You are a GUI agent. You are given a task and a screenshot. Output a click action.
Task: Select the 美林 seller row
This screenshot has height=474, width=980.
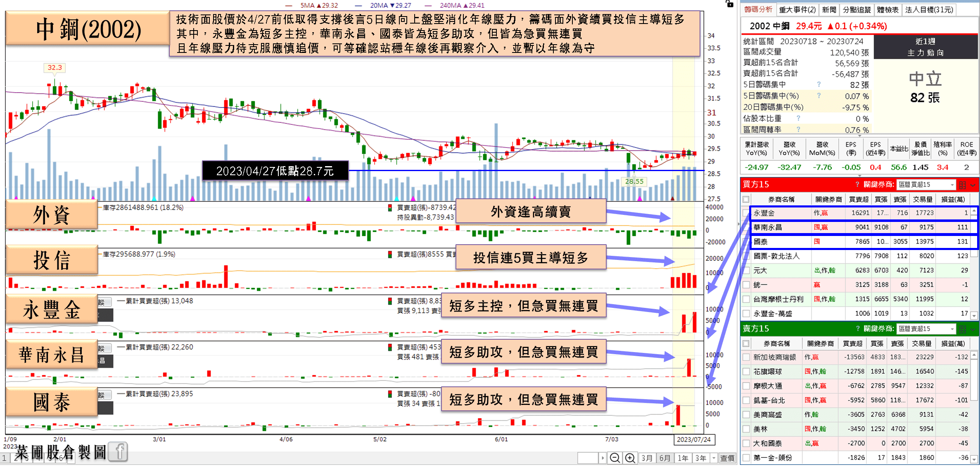[855, 429]
